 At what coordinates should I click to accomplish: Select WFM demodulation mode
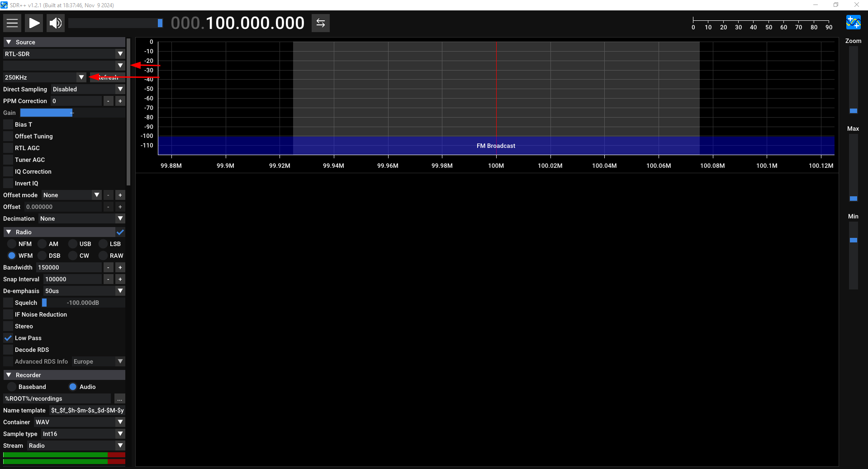pos(12,256)
